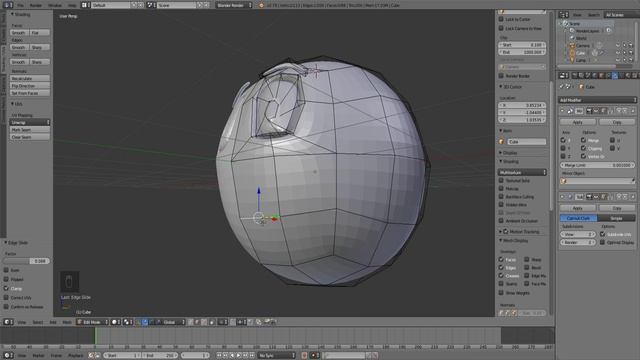Toggle Subdivide UVs checkbox
The width and height of the screenshot is (640, 360).
(x=602, y=234)
